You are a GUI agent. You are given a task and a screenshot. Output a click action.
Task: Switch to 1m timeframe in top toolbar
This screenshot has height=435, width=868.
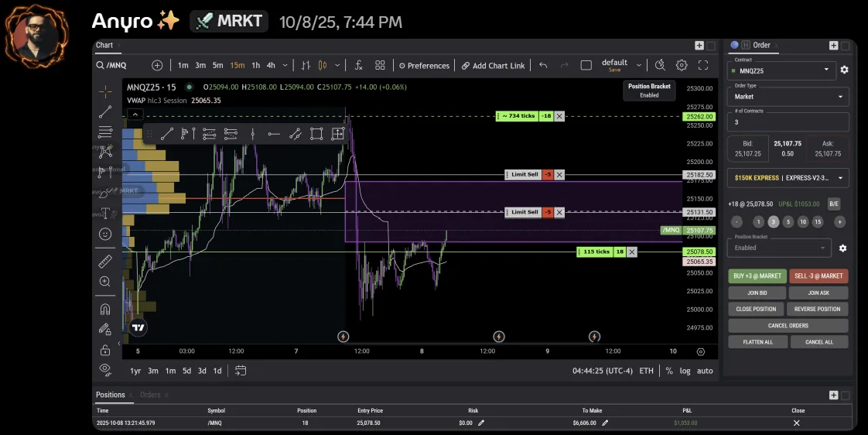[183, 65]
